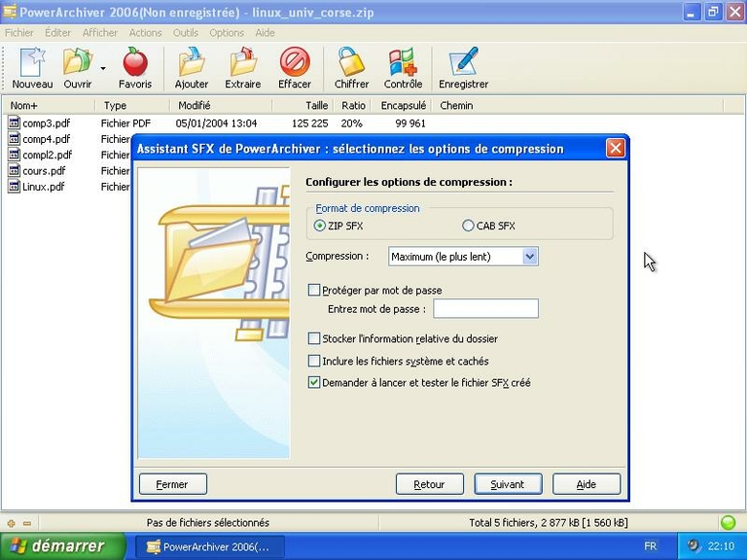Click the comp4.pdf file icon
The height and width of the screenshot is (560, 747).
point(15,139)
